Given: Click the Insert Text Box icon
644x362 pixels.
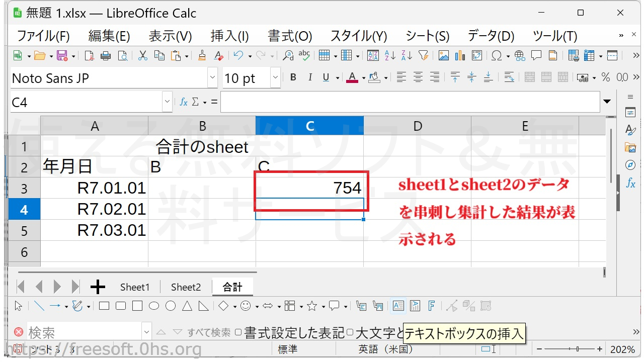Looking at the screenshot, I should point(398,306).
